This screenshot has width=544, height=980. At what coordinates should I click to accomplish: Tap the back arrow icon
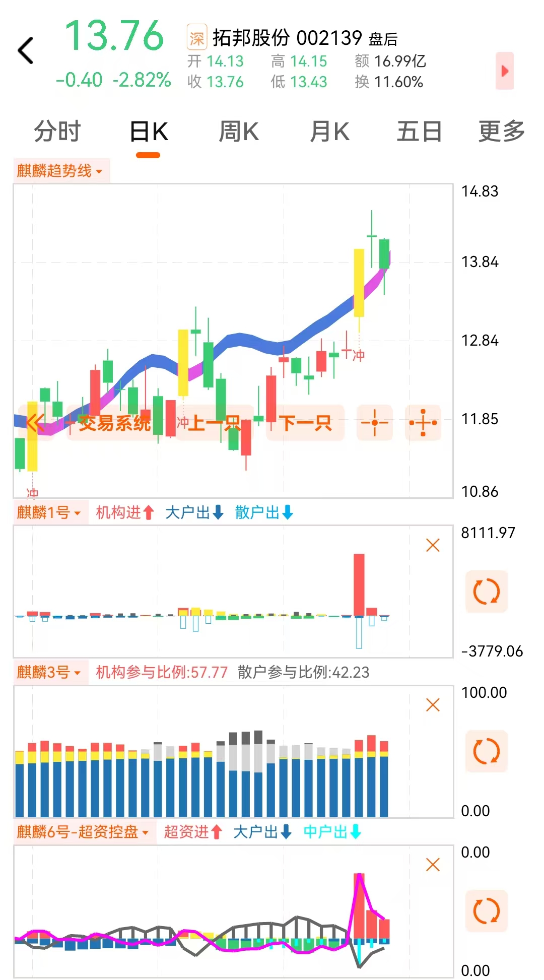25,51
